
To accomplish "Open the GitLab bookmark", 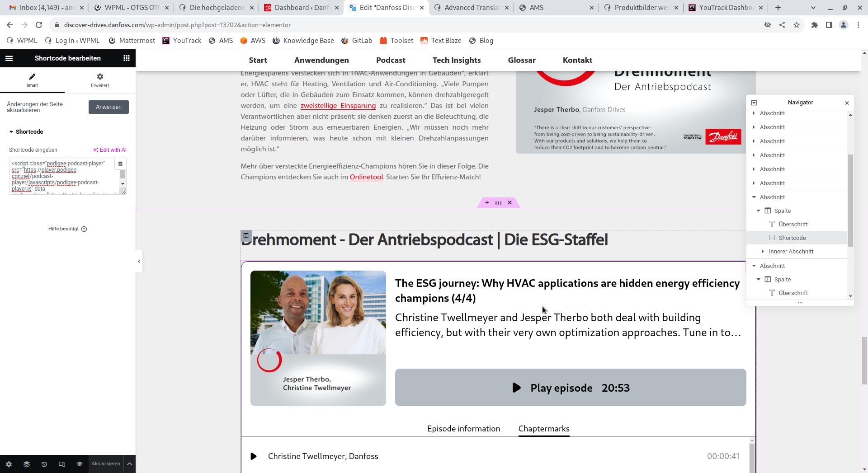I will tap(357, 41).
